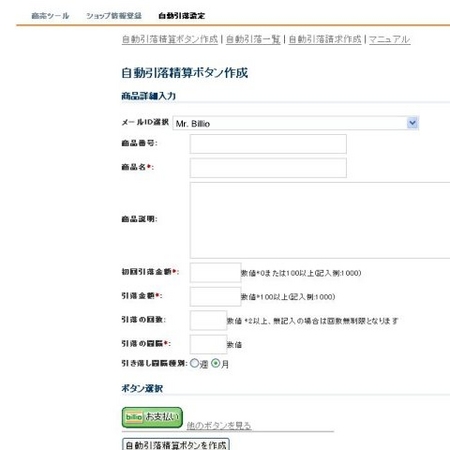The height and width of the screenshot is (450, 450).
Task: Open the 自動引落請求作成 link
Action: point(325,39)
